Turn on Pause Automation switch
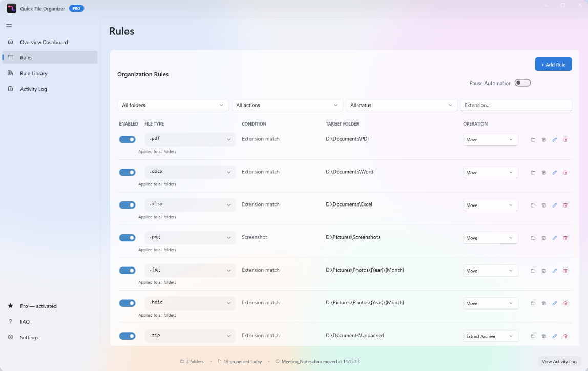The image size is (588, 371). click(x=523, y=83)
